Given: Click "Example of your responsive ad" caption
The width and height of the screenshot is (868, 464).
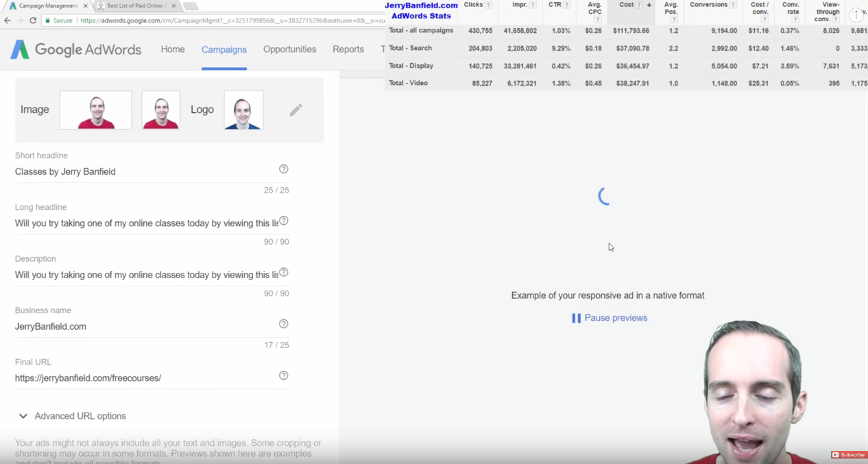Looking at the screenshot, I should point(607,295).
